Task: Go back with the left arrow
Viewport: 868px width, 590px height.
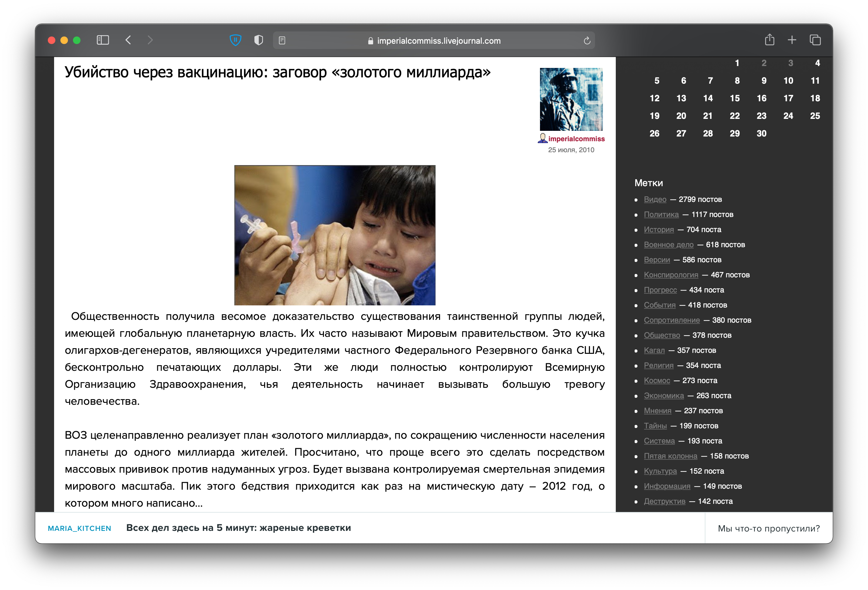Action: tap(128, 40)
